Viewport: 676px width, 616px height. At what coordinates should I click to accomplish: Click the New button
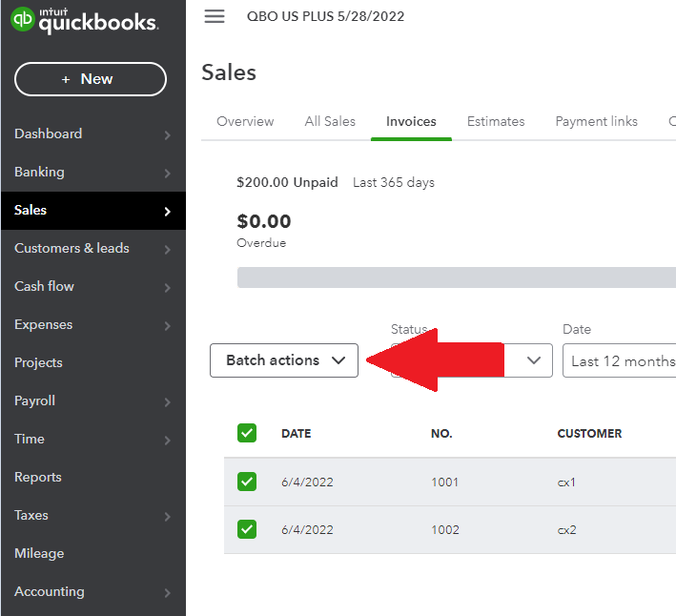[x=91, y=79]
